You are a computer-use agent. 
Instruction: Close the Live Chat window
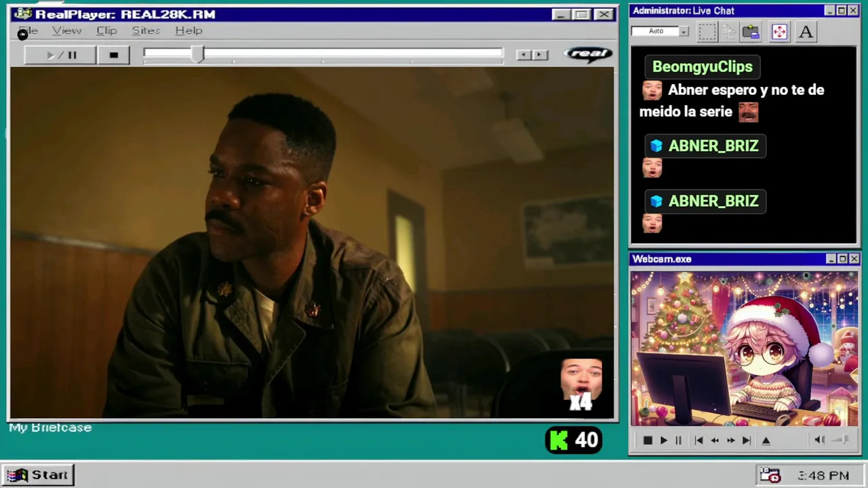(x=853, y=11)
